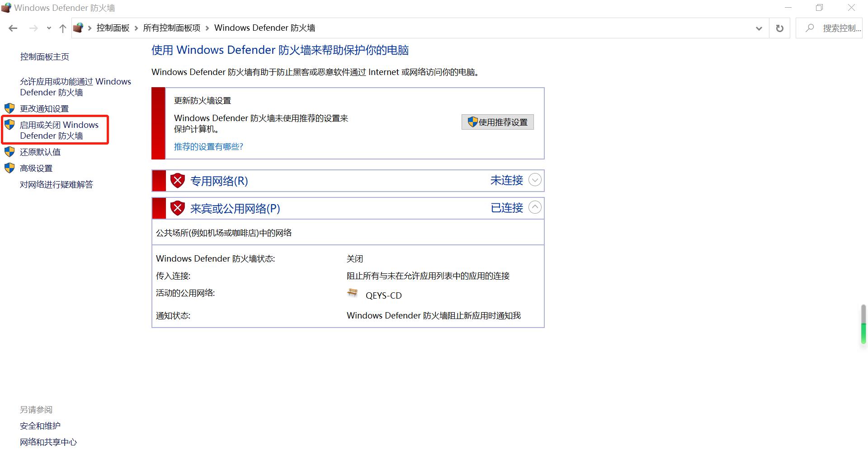Click the red shield icon on 来宾或公用网络 banner
This screenshot has height=459, width=868.
[178, 208]
